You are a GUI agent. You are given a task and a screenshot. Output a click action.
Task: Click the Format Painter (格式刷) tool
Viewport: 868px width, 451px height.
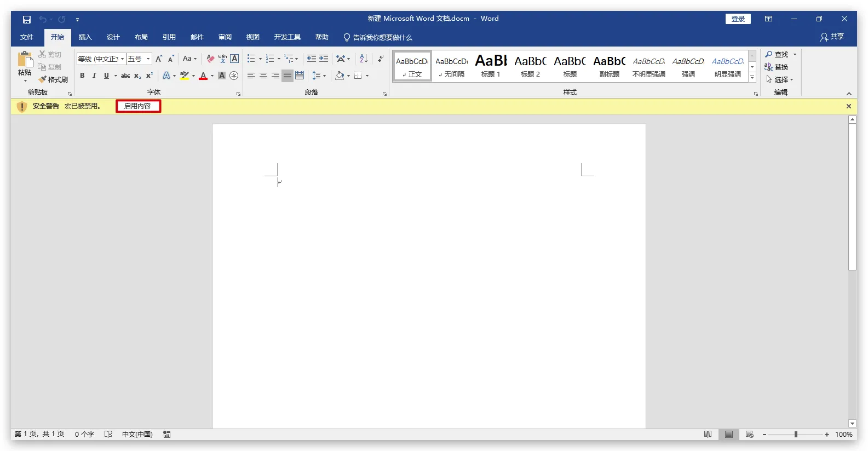click(x=53, y=80)
